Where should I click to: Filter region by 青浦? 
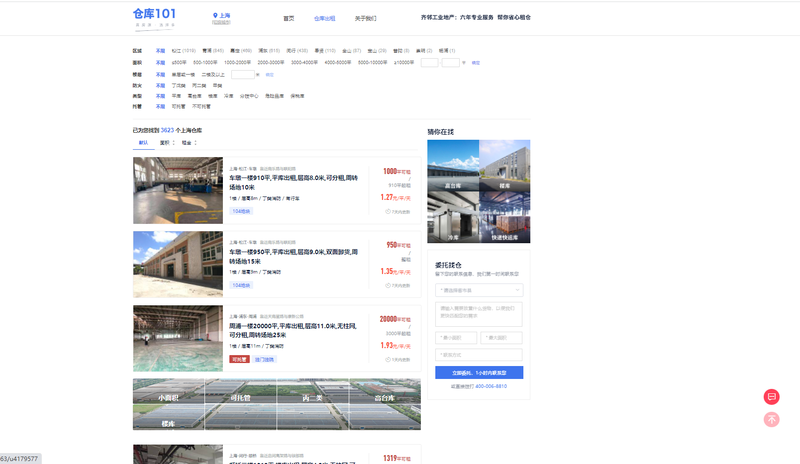pos(213,51)
